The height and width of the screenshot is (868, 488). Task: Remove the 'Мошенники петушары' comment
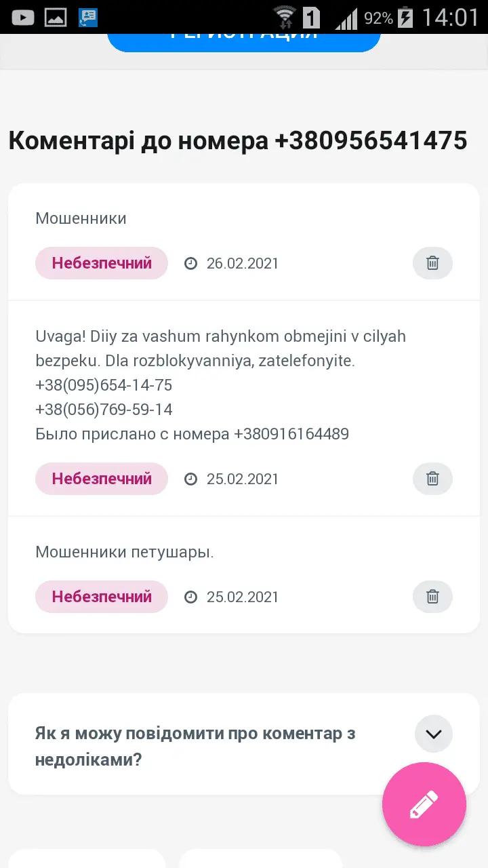[432, 597]
